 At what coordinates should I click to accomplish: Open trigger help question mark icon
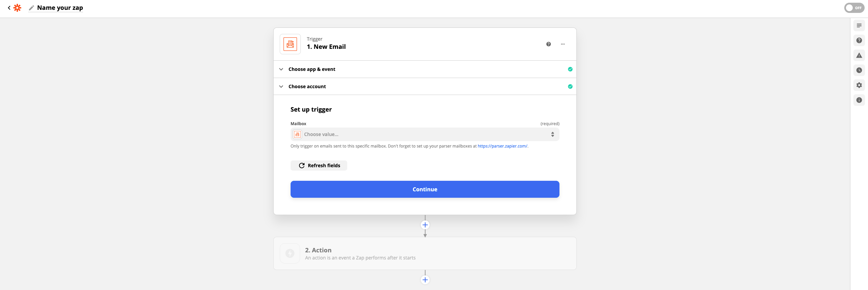tap(549, 44)
